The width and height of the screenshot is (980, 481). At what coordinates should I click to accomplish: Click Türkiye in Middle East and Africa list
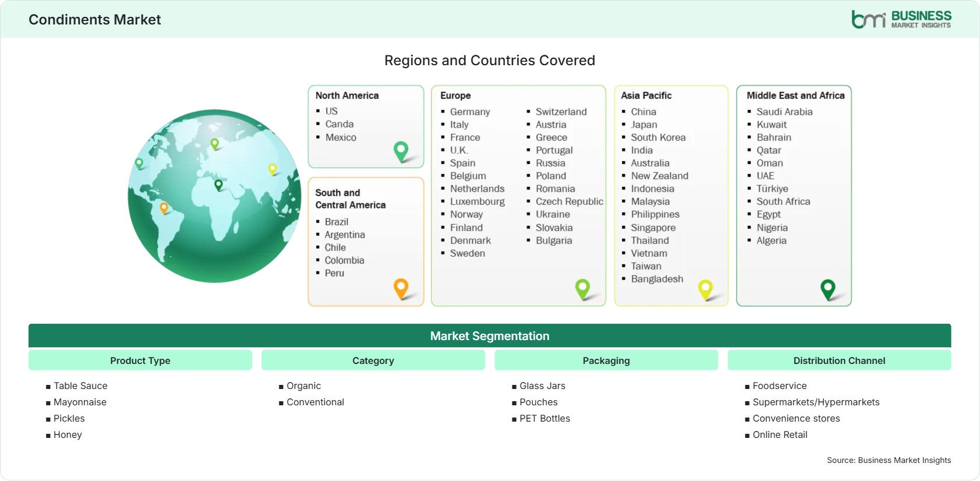(772, 189)
